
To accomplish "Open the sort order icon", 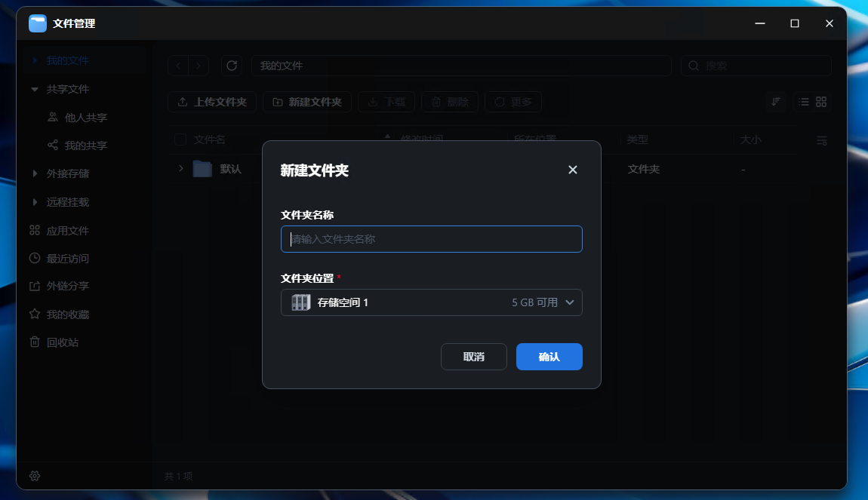I will pos(775,102).
